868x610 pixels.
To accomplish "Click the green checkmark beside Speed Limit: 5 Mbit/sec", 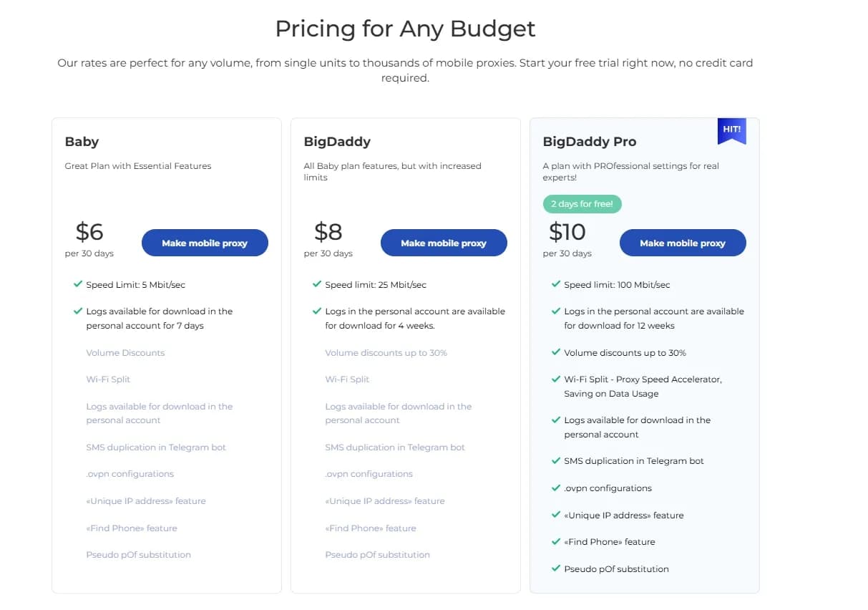I will 79,284.
